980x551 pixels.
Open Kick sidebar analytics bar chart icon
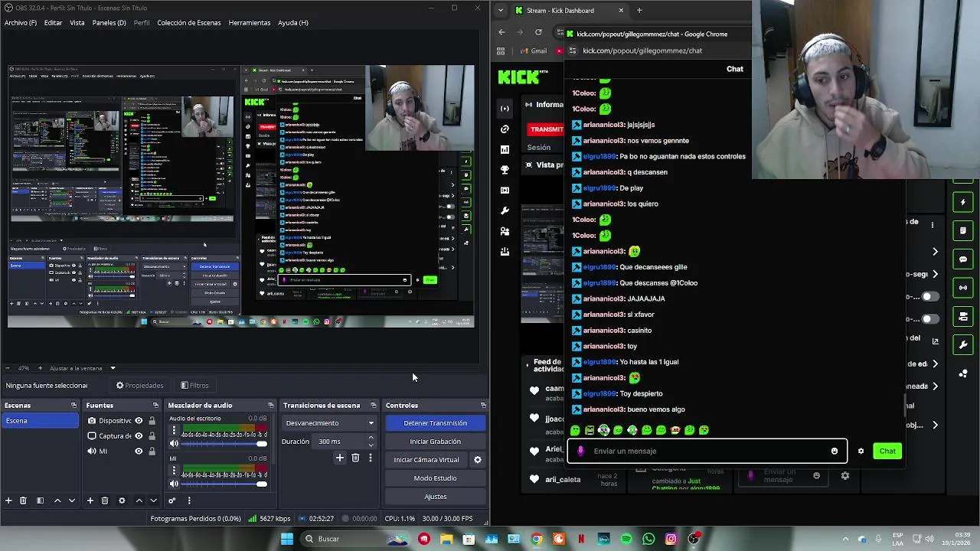505,149
